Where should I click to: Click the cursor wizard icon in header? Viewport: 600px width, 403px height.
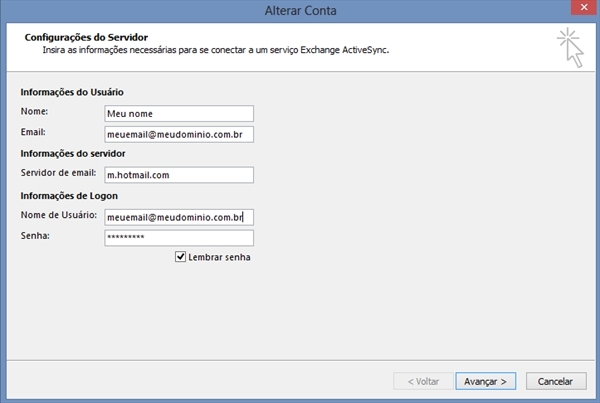(571, 47)
